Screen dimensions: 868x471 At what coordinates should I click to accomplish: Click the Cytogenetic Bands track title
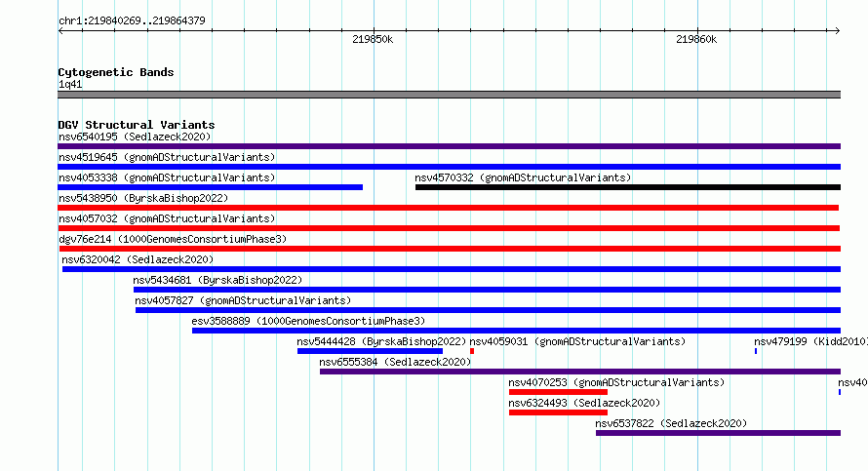tap(116, 72)
